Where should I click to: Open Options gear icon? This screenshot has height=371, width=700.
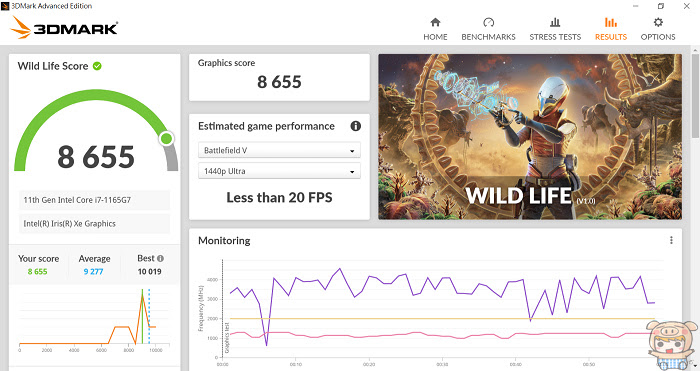(658, 22)
